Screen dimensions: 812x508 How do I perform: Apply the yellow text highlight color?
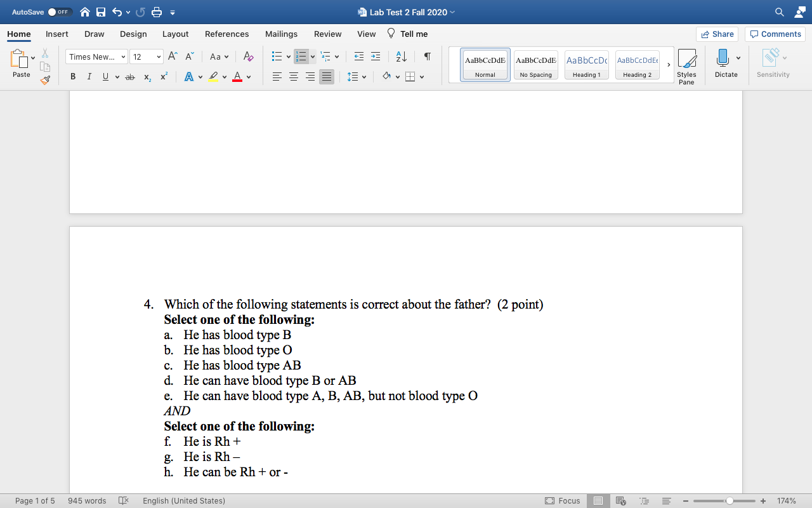[213, 77]
